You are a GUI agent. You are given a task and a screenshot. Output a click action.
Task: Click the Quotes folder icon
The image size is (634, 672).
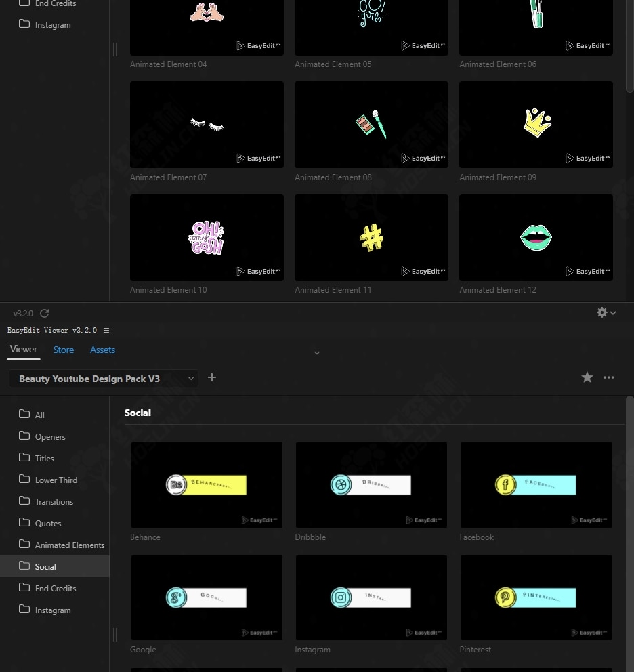click(x=24, y=522)
